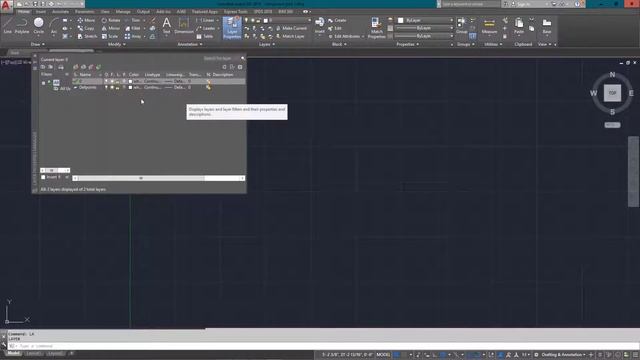The width and height of the screenshot is (640, 360).
Task: Toggle on/off bulb for Defpoints layer
Action: pos(107,87)
